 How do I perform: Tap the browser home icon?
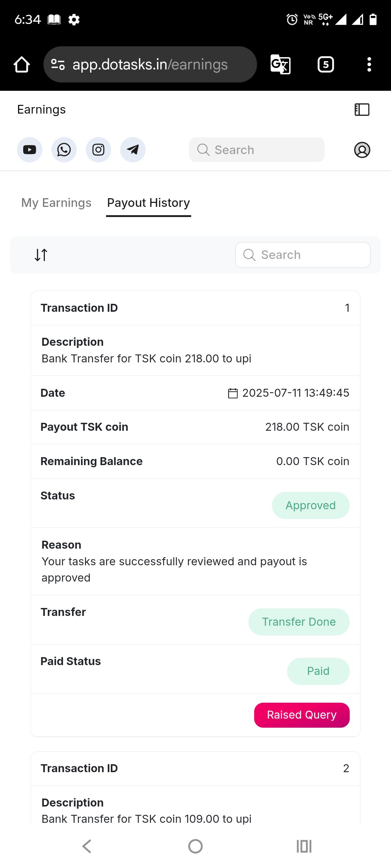pyautogui.click(x=22, y=65)
